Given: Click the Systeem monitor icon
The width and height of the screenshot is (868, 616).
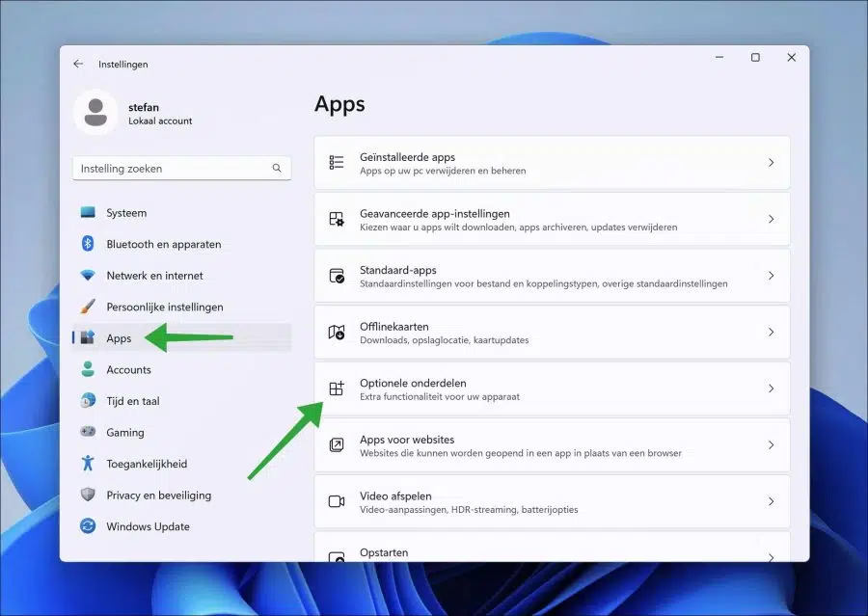Looking at the screenshot, I should coord(88,212).
